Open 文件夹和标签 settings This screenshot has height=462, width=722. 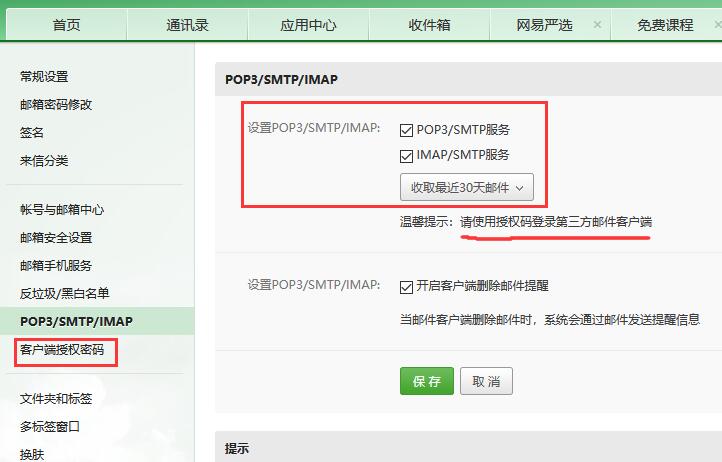(x=56, y=398)
